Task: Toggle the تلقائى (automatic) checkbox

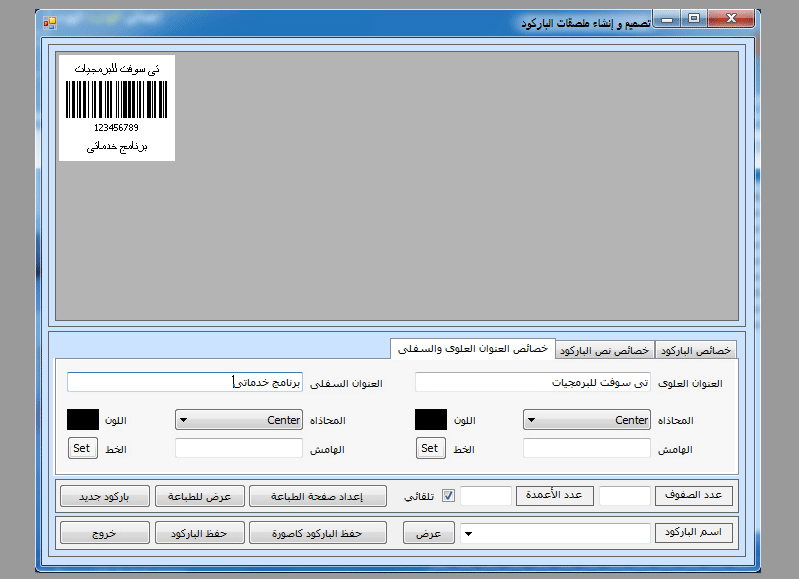Action: pyautogui.click(x=448, y=495)
